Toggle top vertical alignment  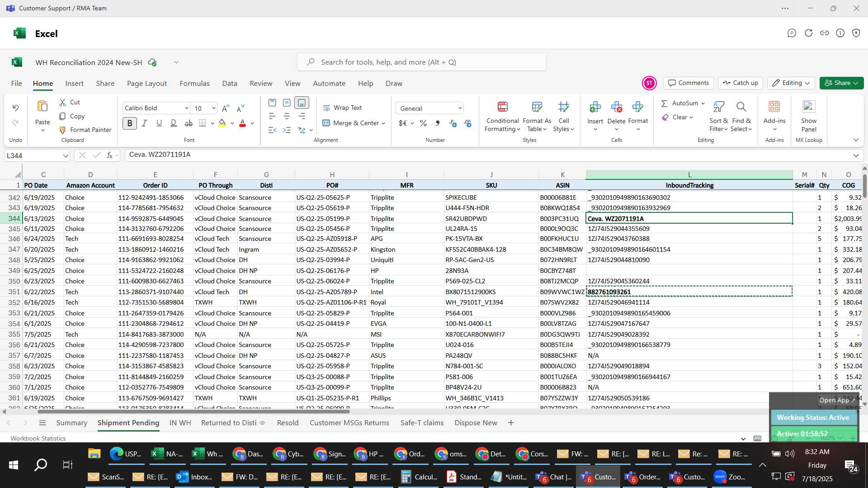point(272,103)
